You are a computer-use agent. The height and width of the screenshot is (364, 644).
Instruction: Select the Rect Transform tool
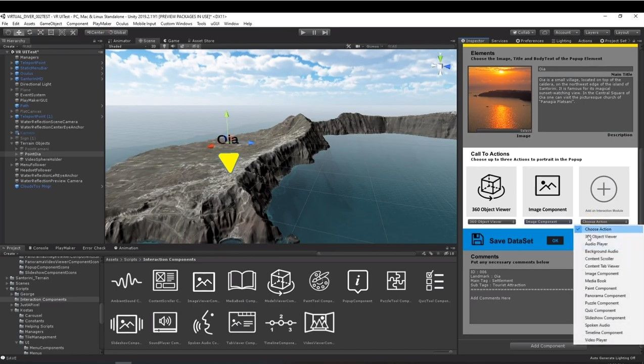pyautogui.click(x=51, y=32)
